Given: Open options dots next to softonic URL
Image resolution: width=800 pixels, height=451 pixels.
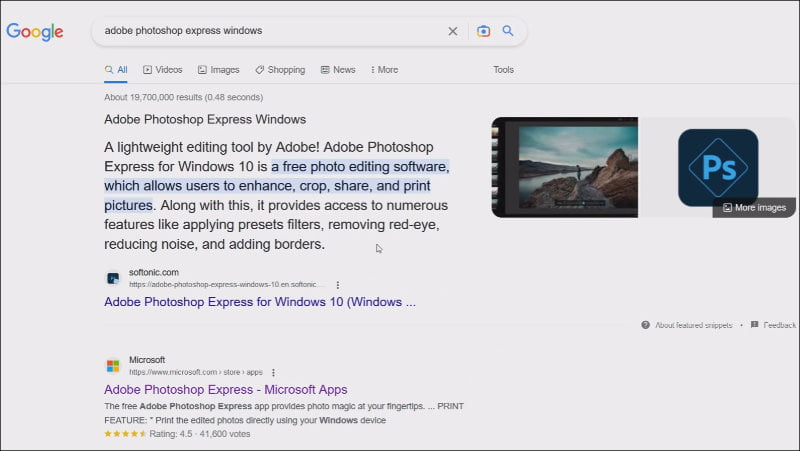Looking at the screenshot, I should 337,285.
